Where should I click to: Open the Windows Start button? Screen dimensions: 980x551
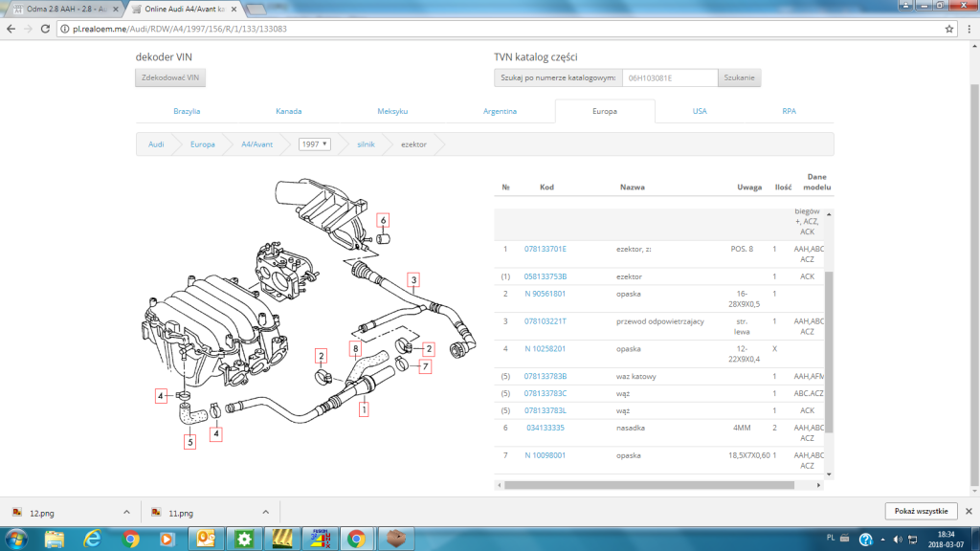[15, 539]
